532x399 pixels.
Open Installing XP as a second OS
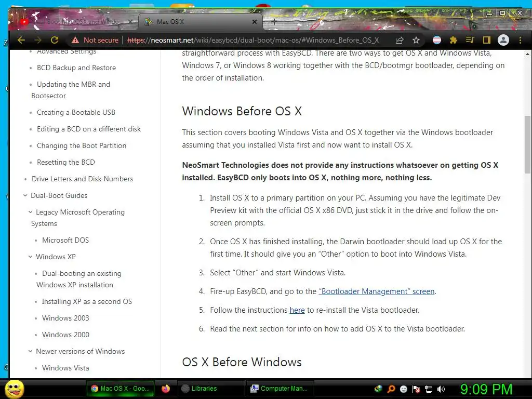[x=87, y=302]
